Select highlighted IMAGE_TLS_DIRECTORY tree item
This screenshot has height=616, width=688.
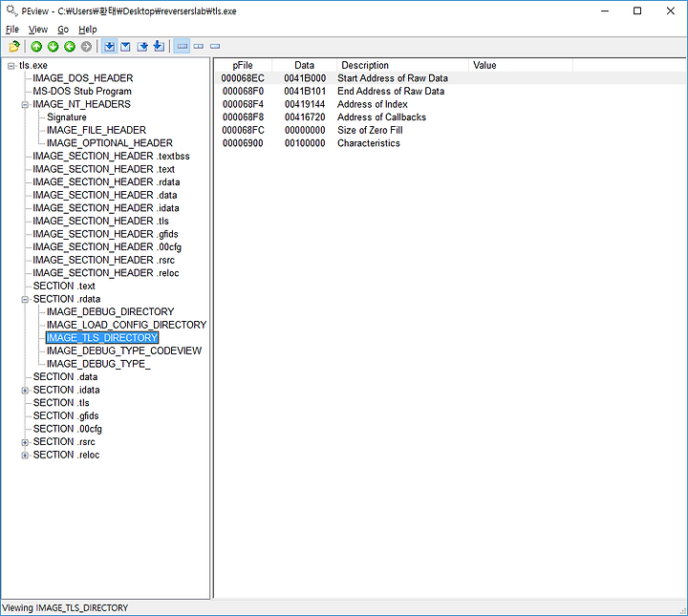[102, 337]
